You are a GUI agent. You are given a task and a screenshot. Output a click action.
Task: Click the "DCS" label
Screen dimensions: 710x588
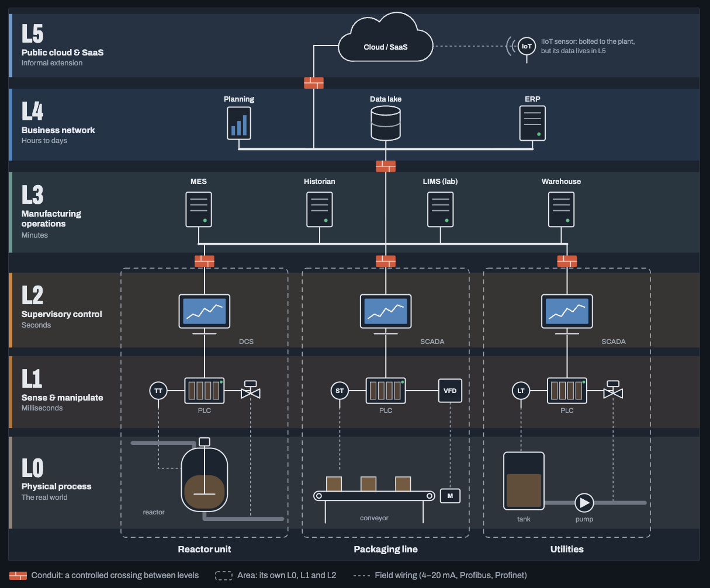click(x=247, y=342)
